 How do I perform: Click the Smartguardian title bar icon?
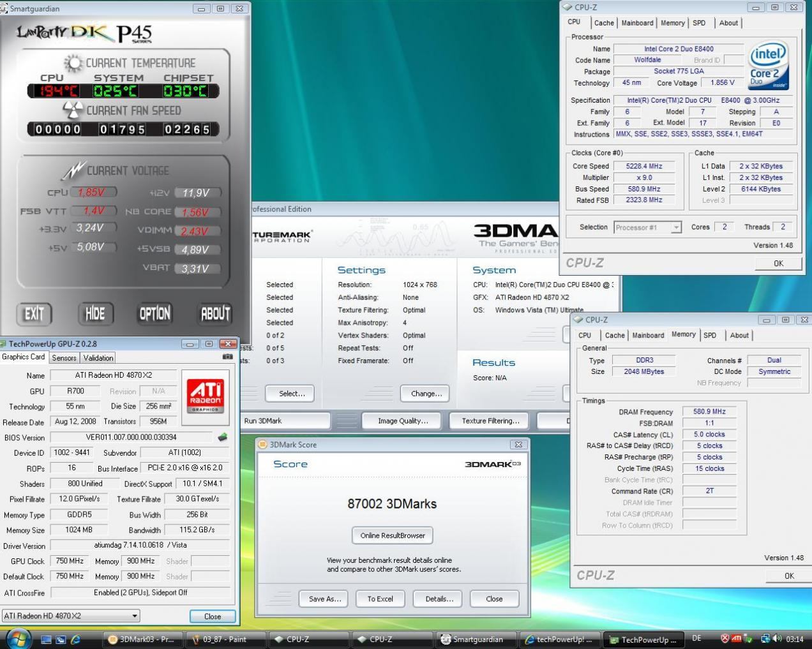click(4, 8)
